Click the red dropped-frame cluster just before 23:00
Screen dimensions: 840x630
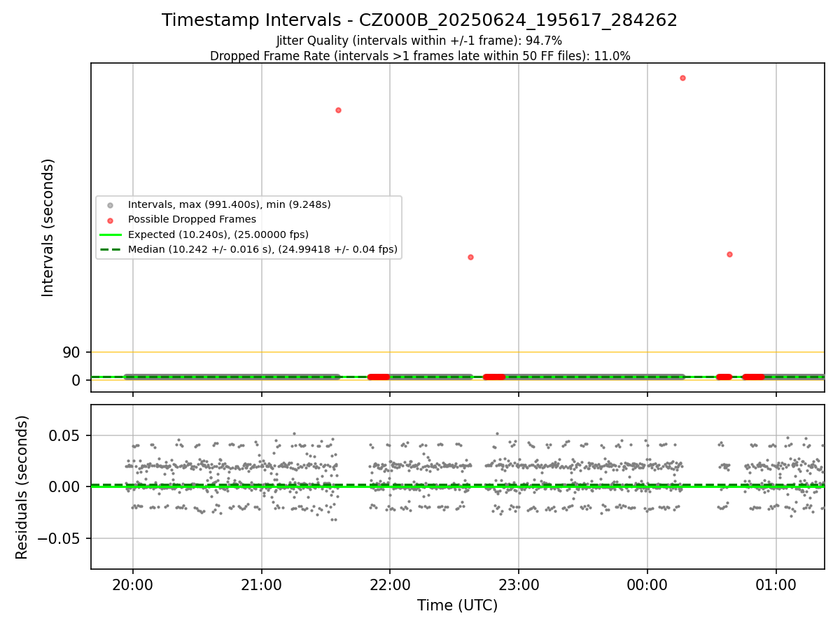tap(494, 377)
